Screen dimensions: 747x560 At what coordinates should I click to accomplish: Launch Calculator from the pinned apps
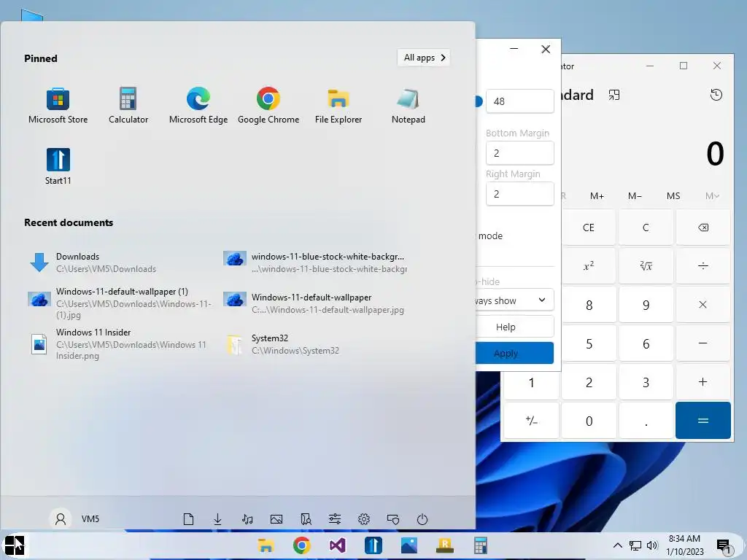coord(128,106)
